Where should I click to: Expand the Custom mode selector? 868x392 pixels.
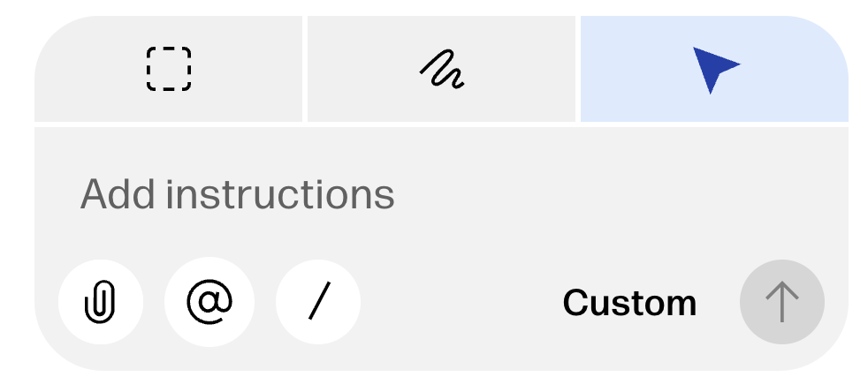click(629, 304)
